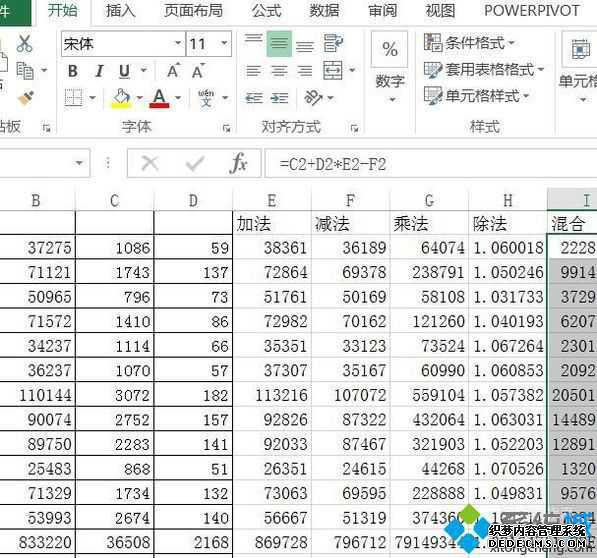597x558 pixels.
Task: Click the Cut scissors icon
Action: pyautogui.click(x=24, y=44)
